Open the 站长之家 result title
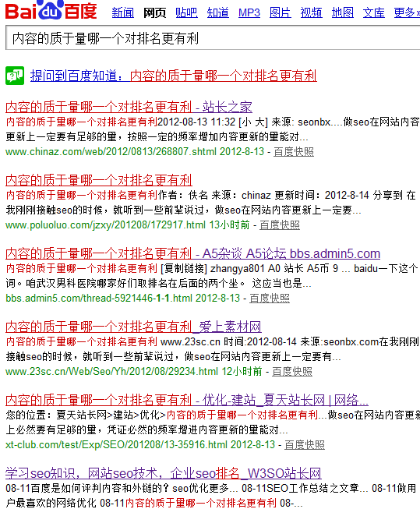 point(129,107)
